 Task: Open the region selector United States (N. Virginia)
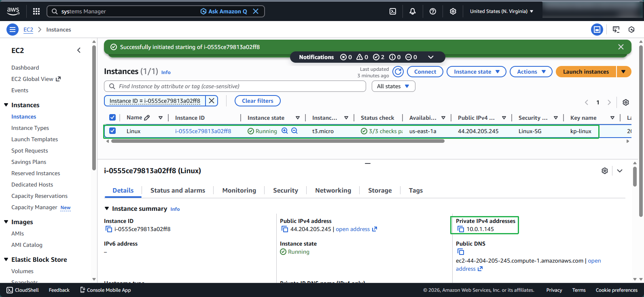click(x=502, y=11)
